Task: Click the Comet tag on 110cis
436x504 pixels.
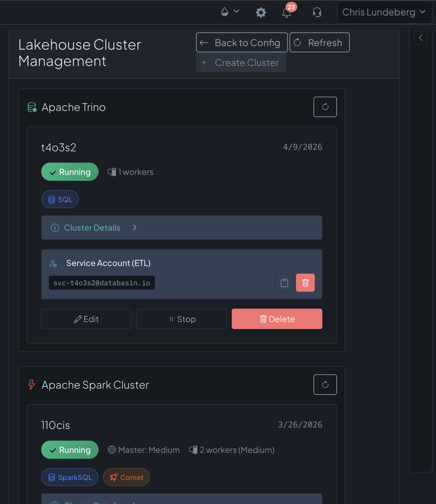Action: coord(127,477)
